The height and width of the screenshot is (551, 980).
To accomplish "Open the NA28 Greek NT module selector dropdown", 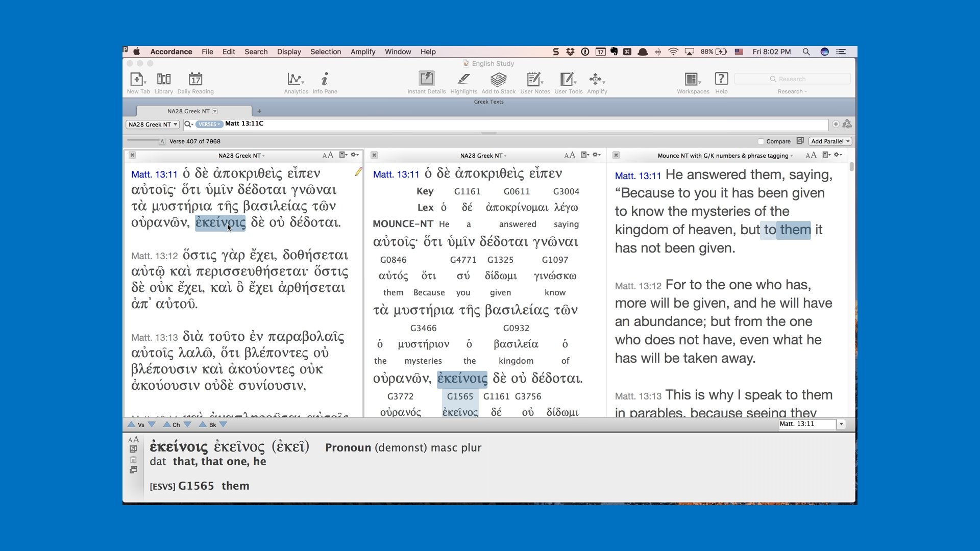I will click(x=153, y=124).
